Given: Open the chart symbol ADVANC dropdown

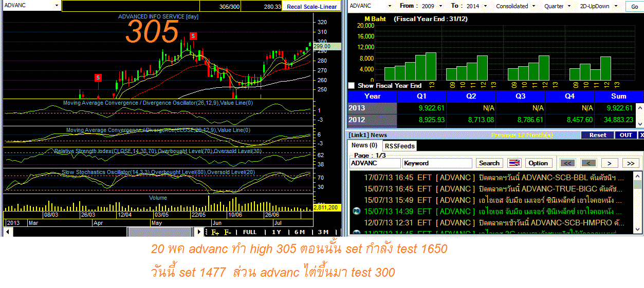Looking at the screenshot, I should [56, 6].
